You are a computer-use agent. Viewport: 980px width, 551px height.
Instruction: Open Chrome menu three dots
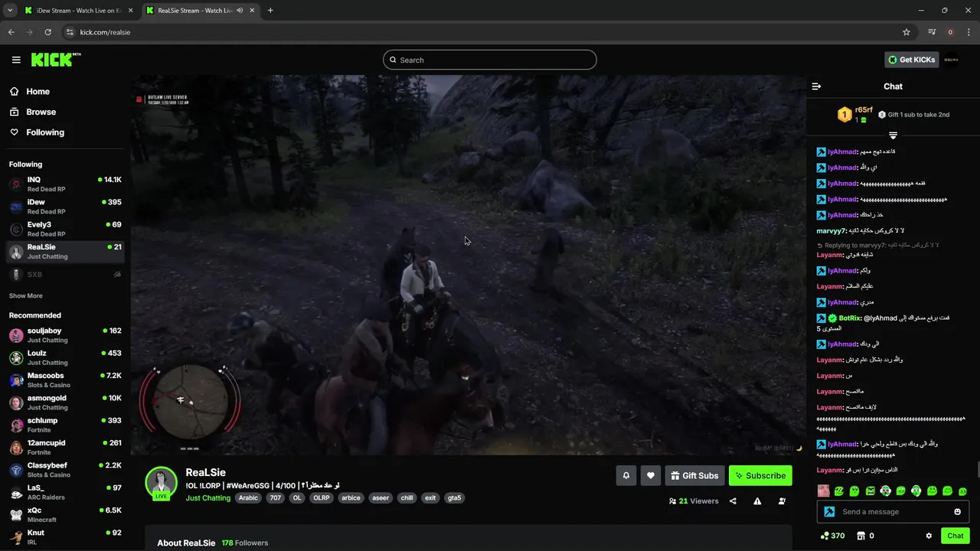coord(969,32)
